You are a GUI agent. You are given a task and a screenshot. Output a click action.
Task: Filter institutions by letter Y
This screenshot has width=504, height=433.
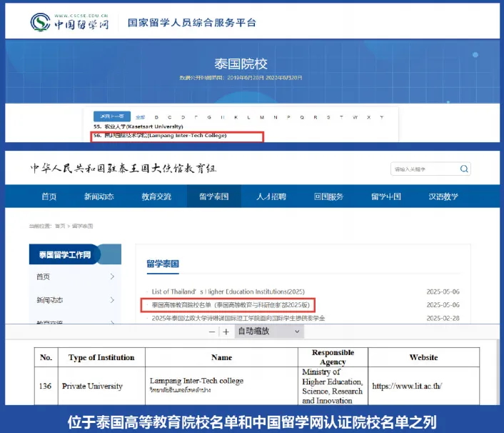tap(381, 117)
